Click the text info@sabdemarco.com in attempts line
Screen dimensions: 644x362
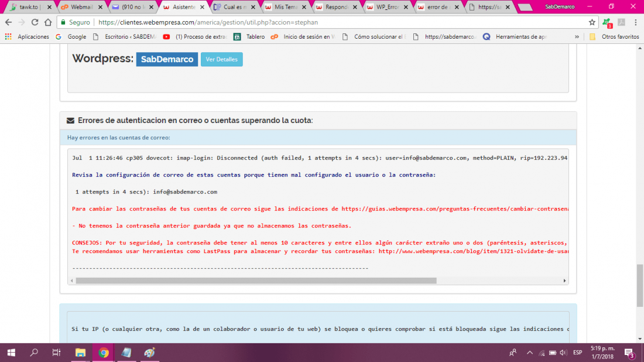tap(185, 192)
